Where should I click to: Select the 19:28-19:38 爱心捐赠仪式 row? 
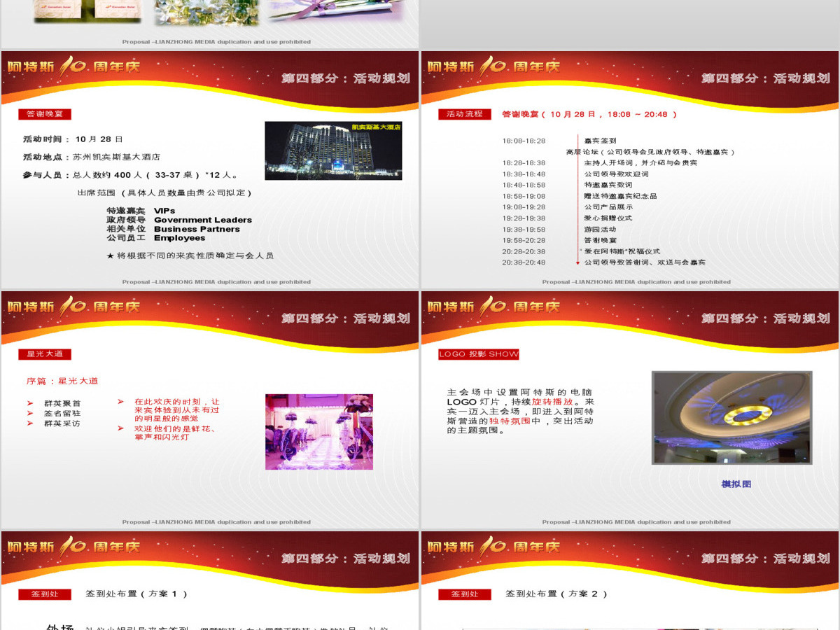[567, 218]
